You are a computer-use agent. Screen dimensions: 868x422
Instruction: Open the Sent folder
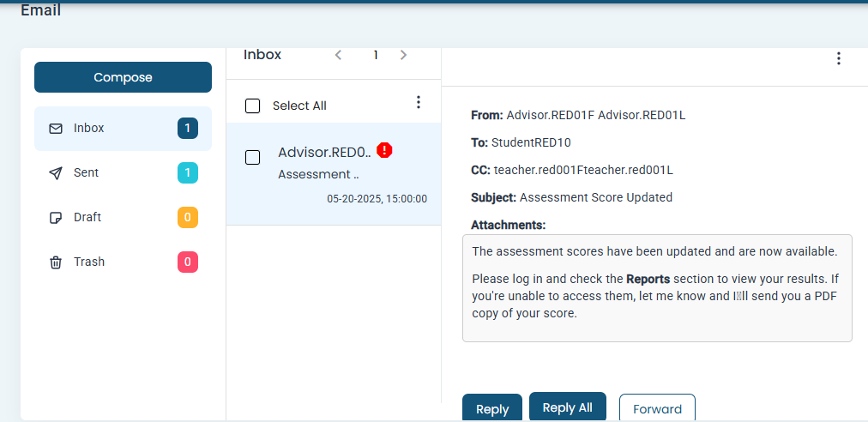(87, 173)
